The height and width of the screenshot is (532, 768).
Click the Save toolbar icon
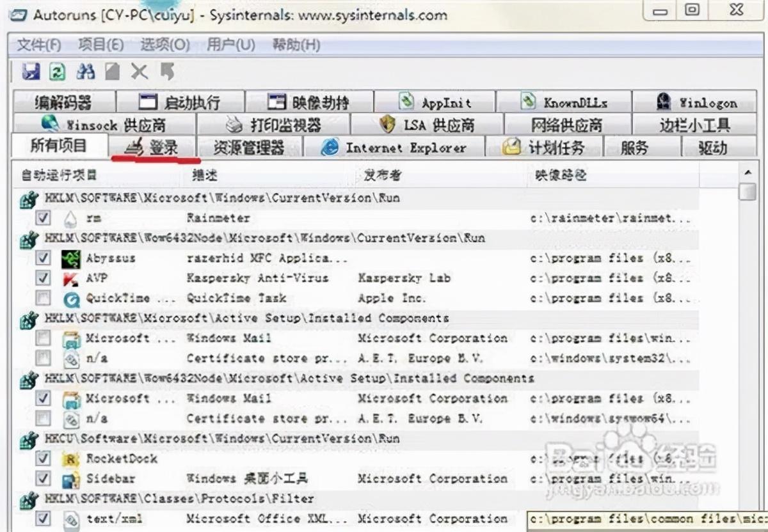tap(31, 72)
